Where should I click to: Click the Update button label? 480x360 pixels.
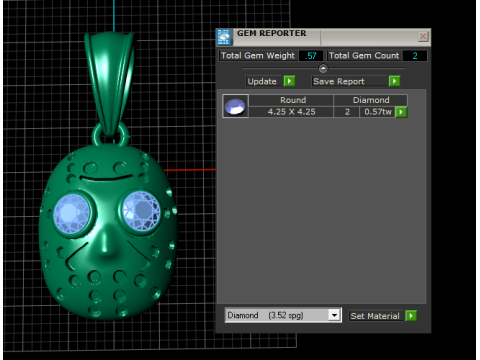pos(262,81)
